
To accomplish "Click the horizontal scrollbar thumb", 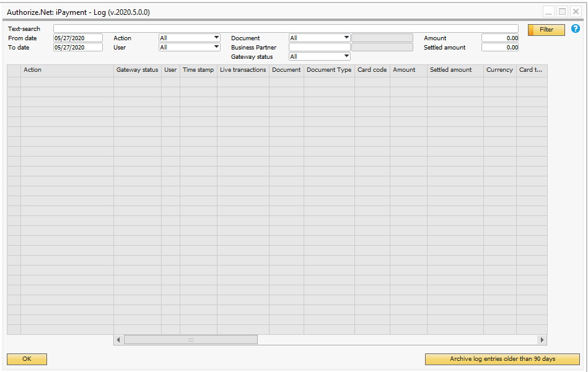I will click(191, 340).
